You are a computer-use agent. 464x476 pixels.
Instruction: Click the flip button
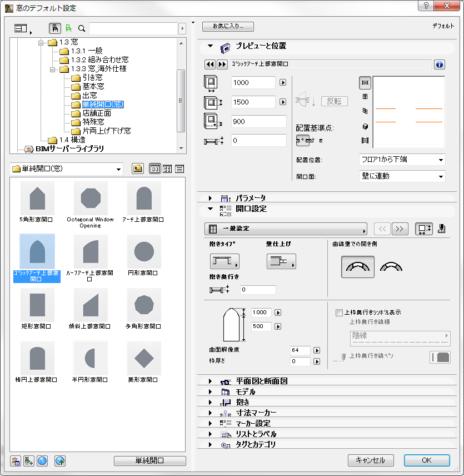[x=334, y=101]
